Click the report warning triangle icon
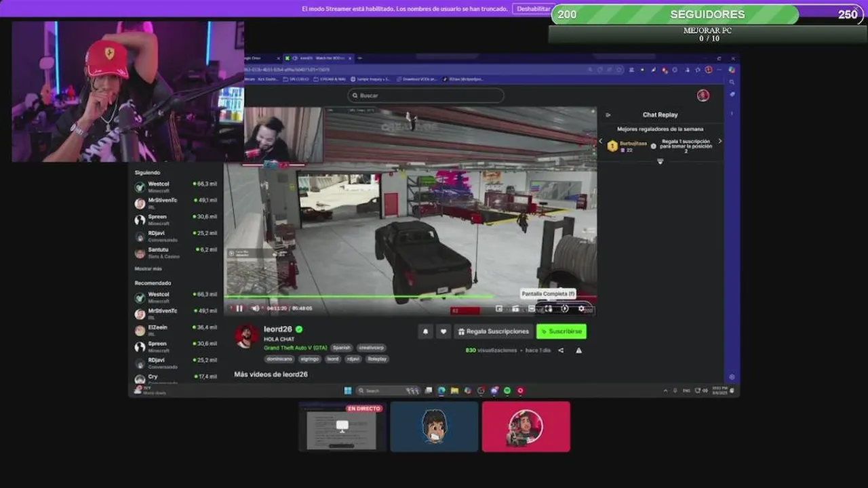This screenshot has height=488, width=868. [x=578, y=350]
